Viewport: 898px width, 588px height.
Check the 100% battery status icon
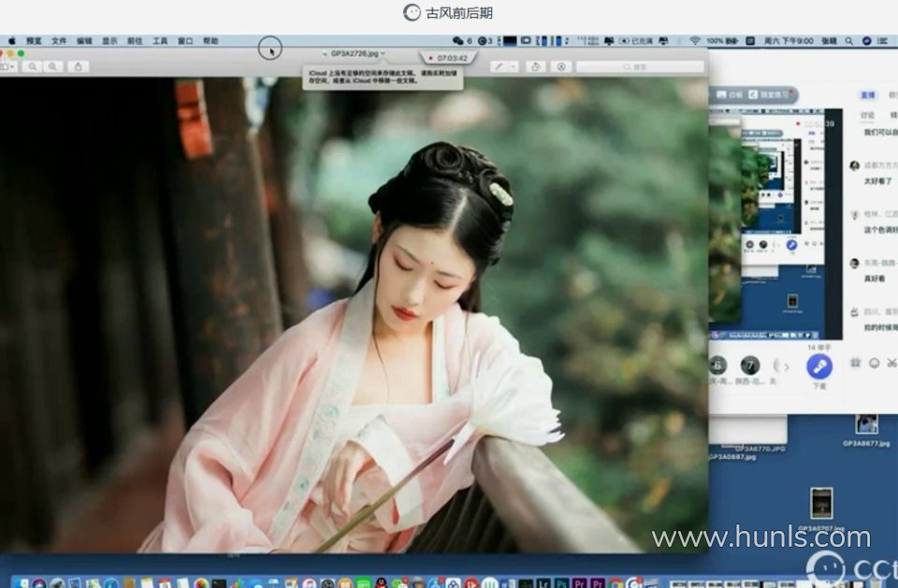[x=722, y=40]
